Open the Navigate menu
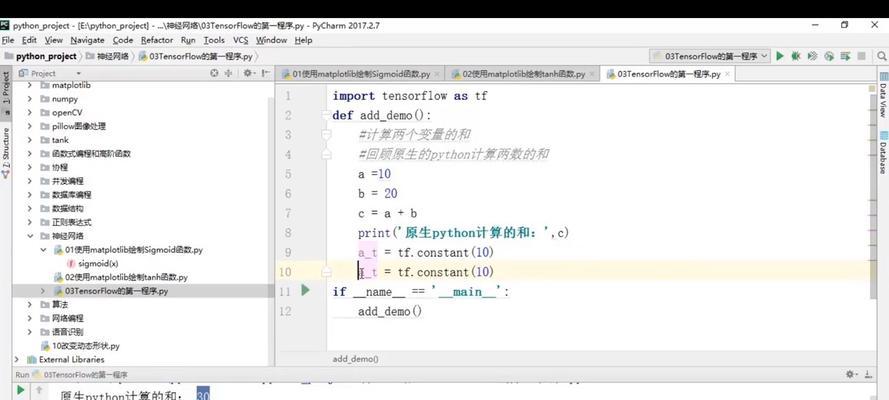 tap(87, 40)
